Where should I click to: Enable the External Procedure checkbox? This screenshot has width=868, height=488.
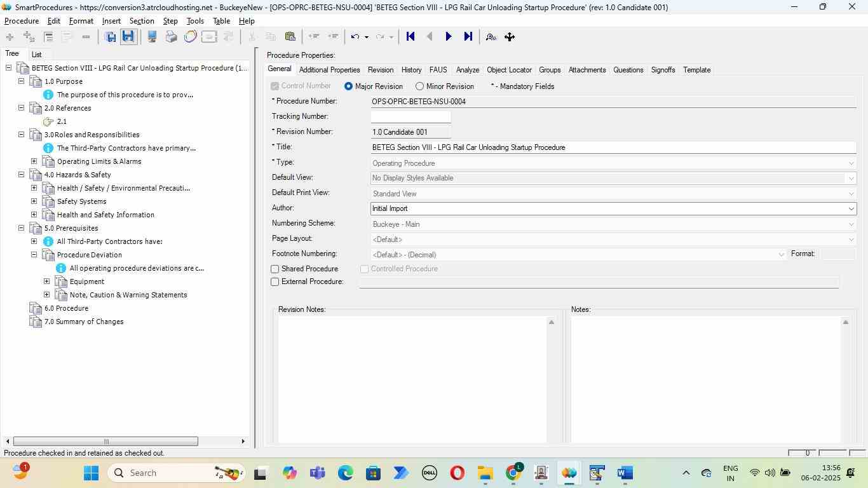click(275, 282)
